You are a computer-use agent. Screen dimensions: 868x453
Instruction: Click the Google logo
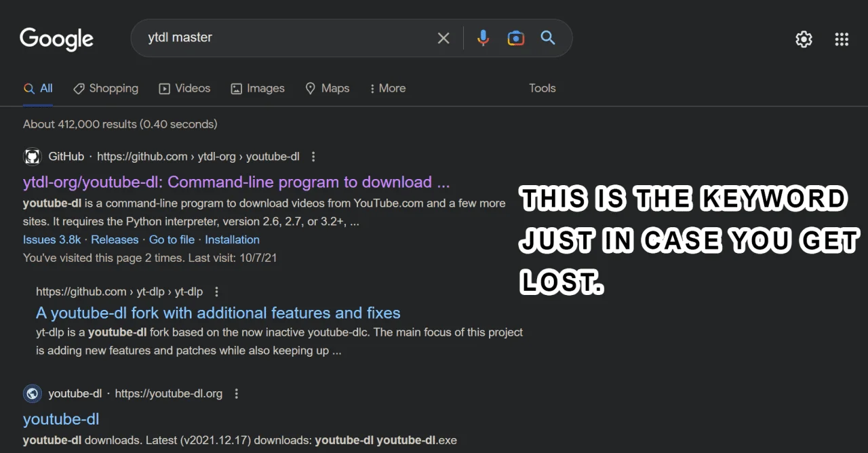[x=56, y=39]
